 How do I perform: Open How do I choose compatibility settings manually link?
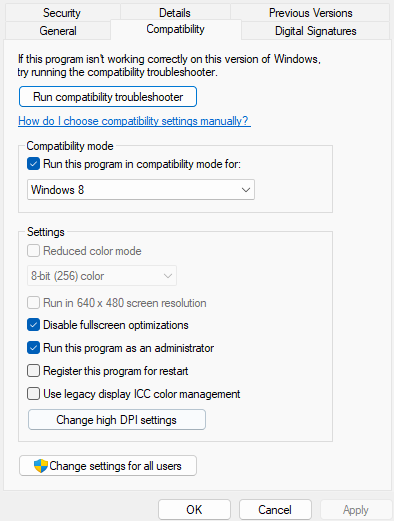click(134, 121)
